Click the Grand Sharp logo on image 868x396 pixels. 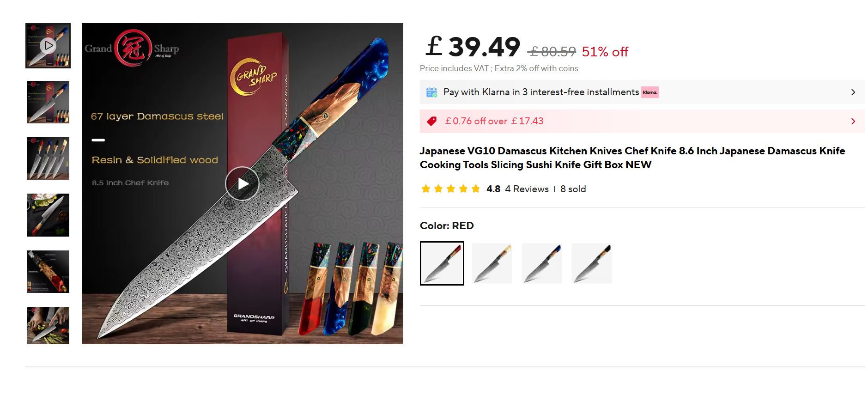point(132,50)
